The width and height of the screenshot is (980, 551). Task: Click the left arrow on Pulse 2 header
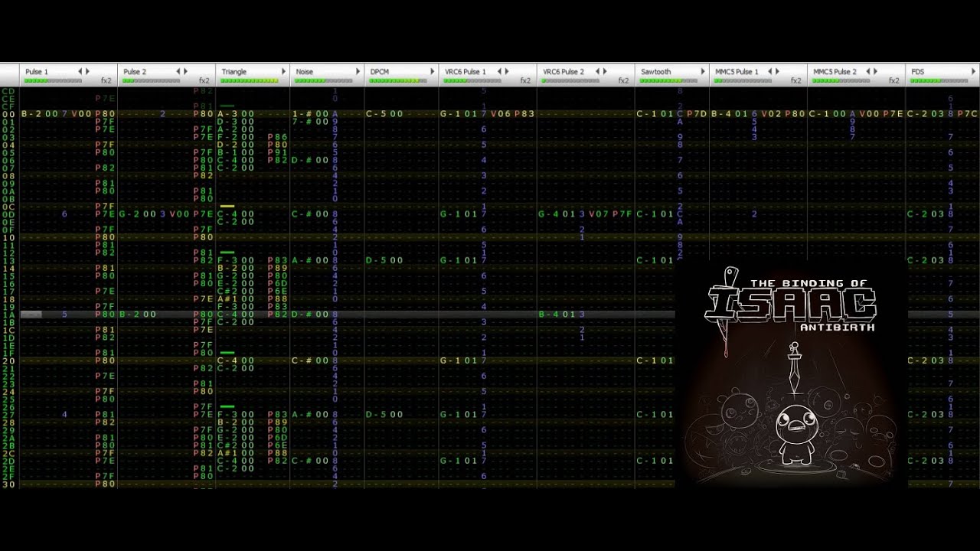click(178, 71)
